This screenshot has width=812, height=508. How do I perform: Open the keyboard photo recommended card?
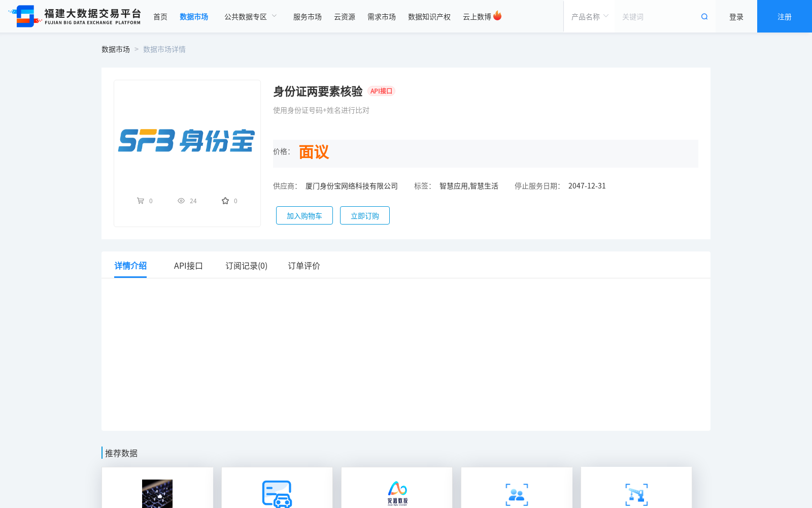(x=157, y=494)
